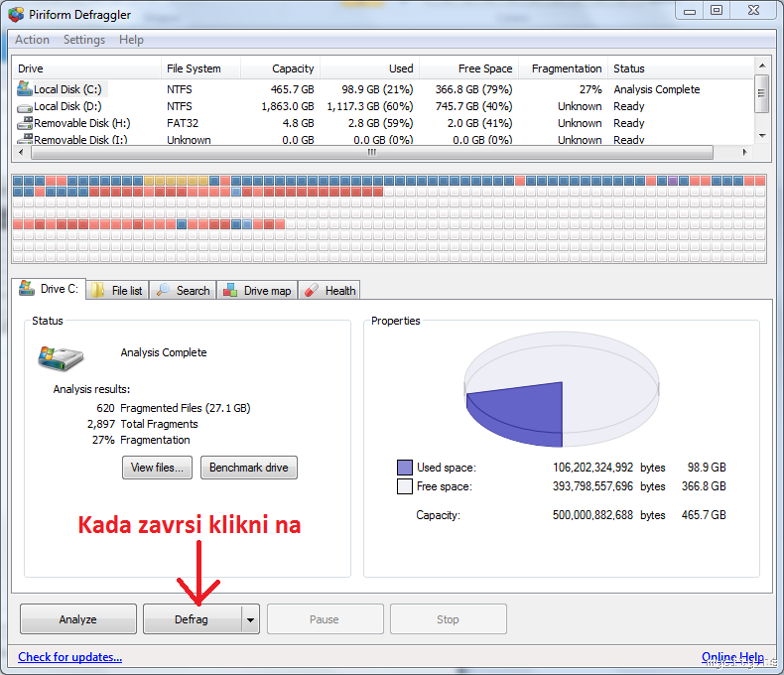Click the 98.9 GB (21%) used cell
784x675 pixels.
tap(377, 89)
